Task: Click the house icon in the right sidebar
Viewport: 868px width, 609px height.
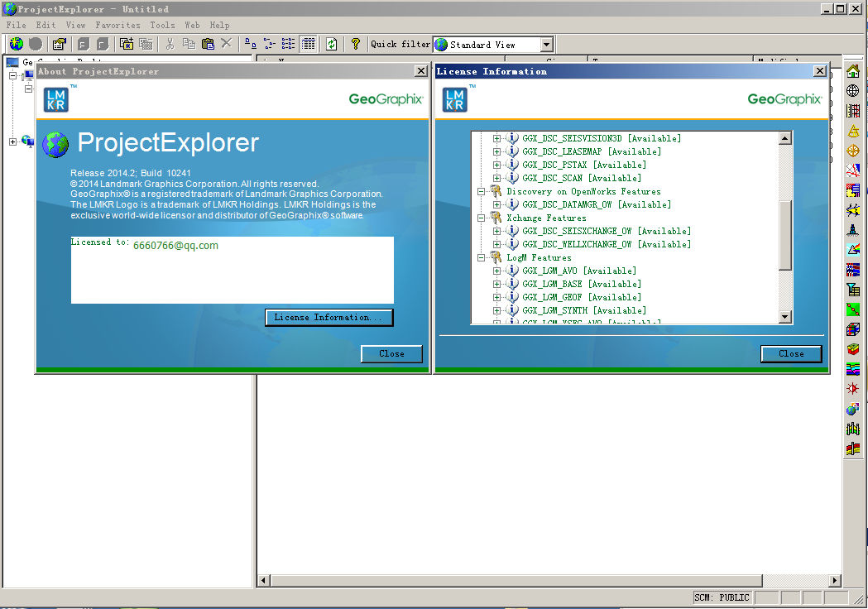Action: pyautogui.click(x=853, y=71)
